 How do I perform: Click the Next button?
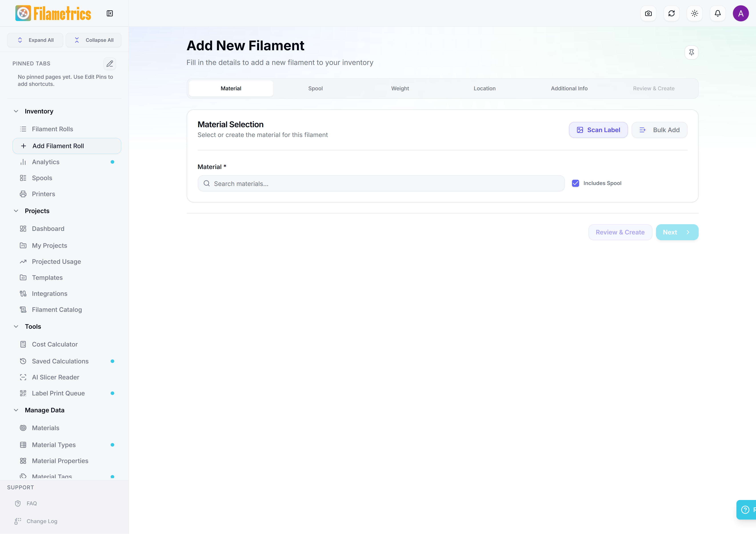pos(677,232)
